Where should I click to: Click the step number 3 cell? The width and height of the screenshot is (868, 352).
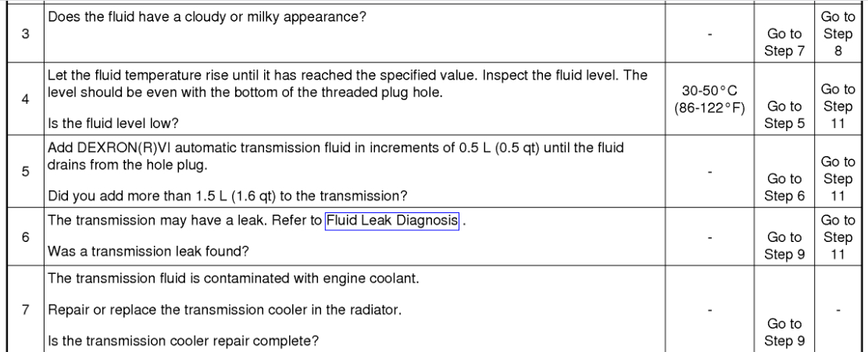point(26,36)
